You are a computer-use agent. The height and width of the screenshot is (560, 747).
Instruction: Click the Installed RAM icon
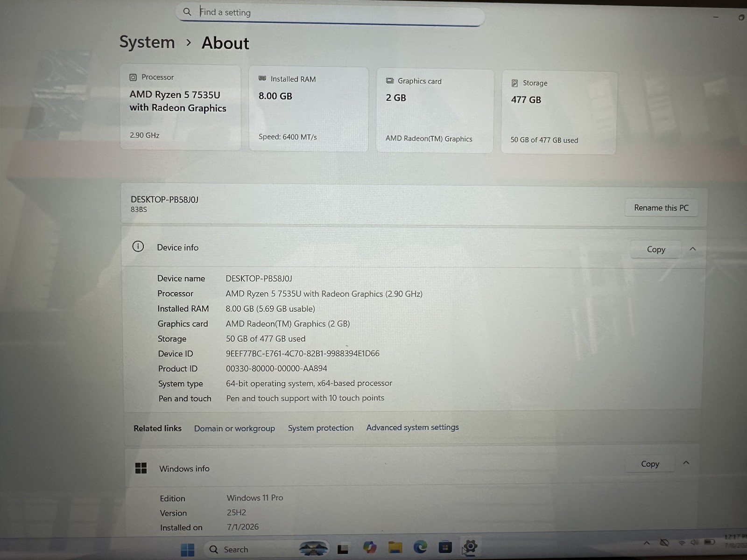(x=262, y=78)
